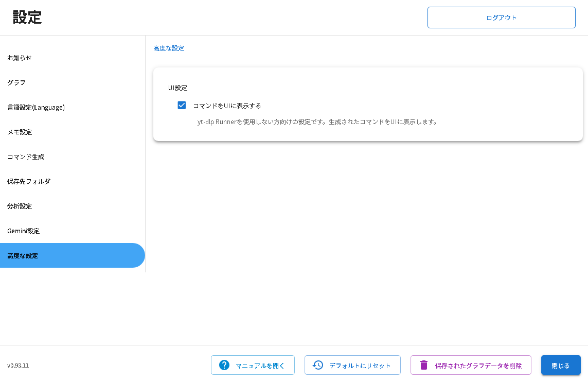588x382 pixels.
Task: Open メモ設定 in the sidebar
Action: click(73, 132)
